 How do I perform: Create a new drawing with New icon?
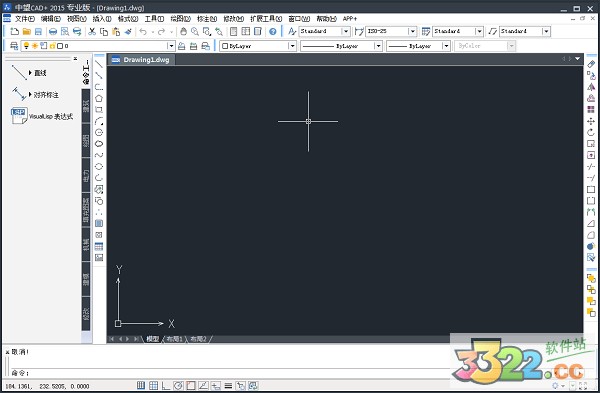point(15,31)
